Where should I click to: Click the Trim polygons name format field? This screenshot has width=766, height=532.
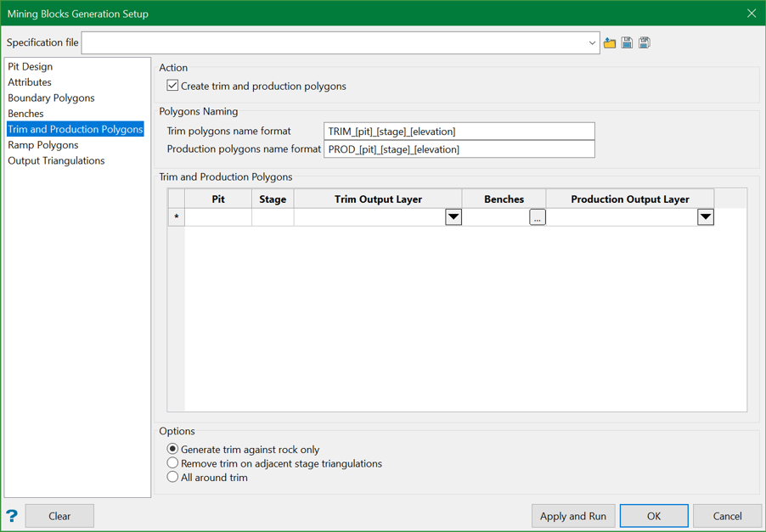pyautogui.click(x=459, y=132)
